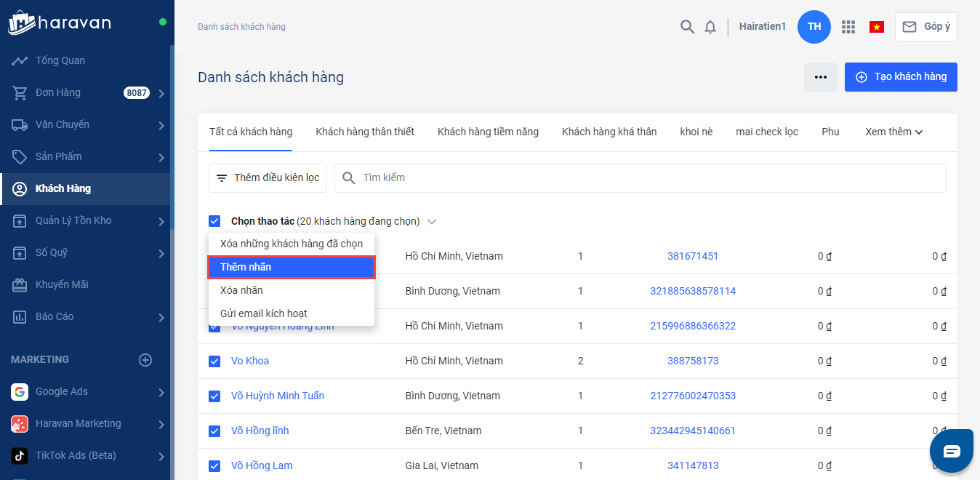Click the plus icon next to MARKETING
Screen dimensions: 980x480
pos(145,360)
